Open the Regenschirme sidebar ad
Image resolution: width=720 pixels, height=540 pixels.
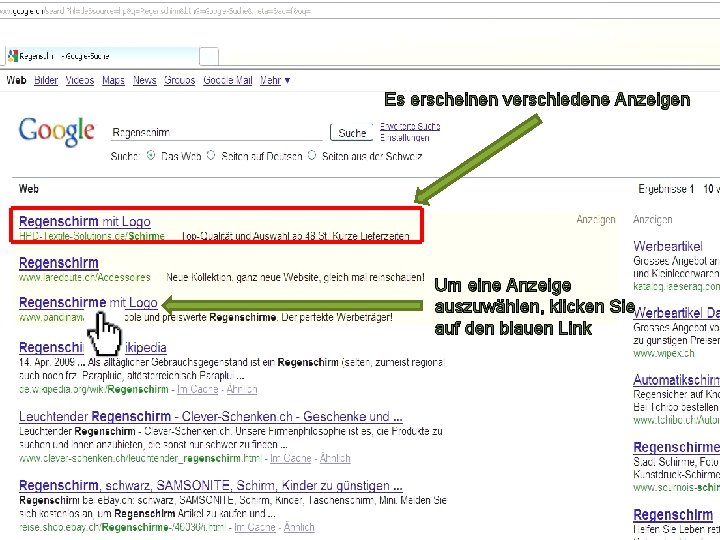point(676,447)
